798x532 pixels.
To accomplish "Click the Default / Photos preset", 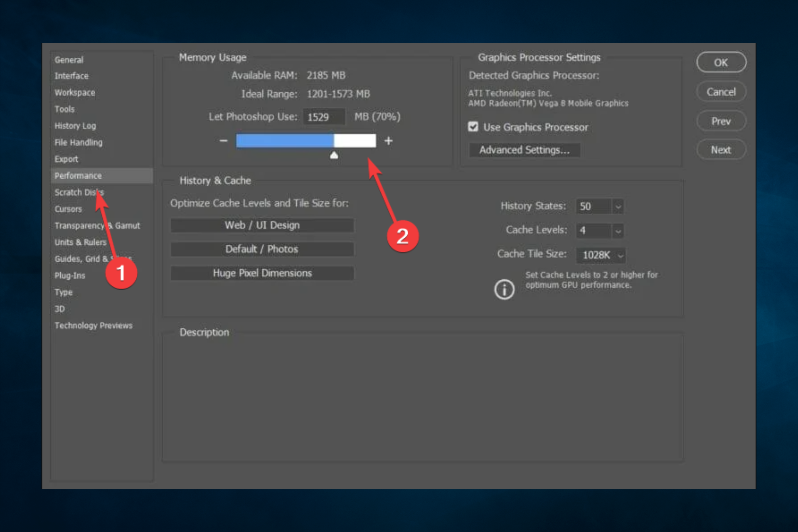I will [x=262, y=249].
